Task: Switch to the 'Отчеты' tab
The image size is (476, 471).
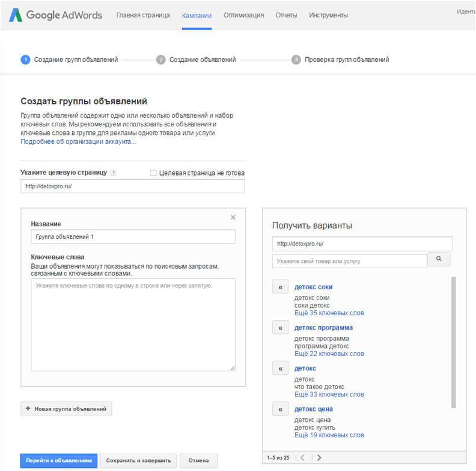Action: (x=286, y=15)
